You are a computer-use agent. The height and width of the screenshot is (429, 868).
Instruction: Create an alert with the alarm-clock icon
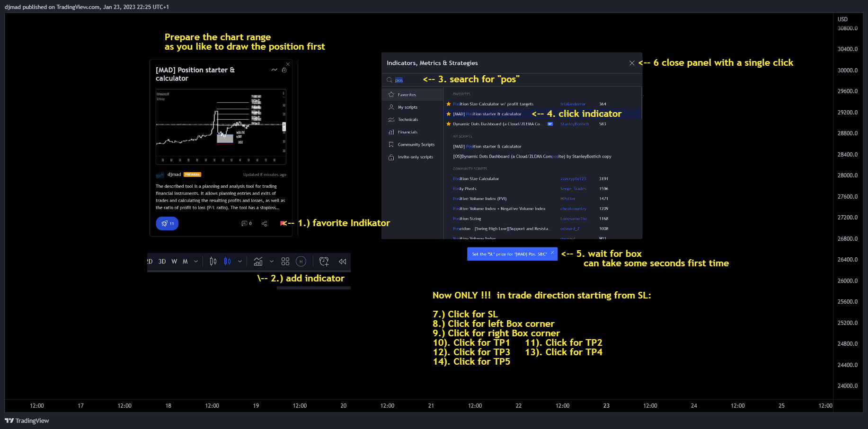tap(324, 262)
